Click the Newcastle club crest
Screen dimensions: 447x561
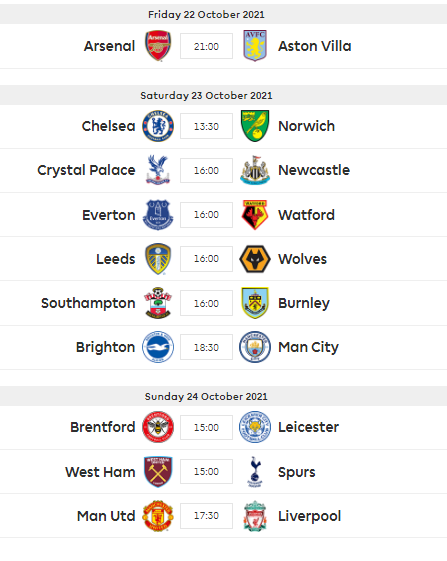(255, 170)
